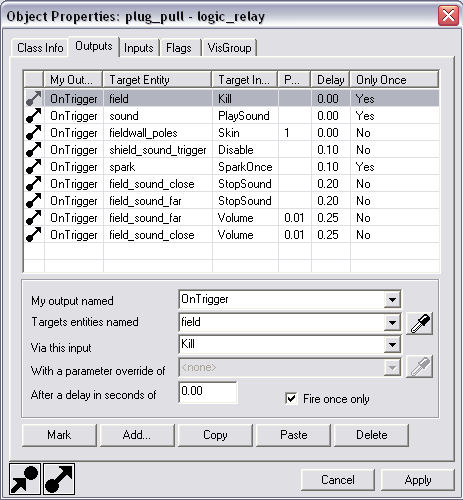The width and height of the screenshot is (463, 500).
Task: Sort by the Delay column header
Action: click(330, 80)
